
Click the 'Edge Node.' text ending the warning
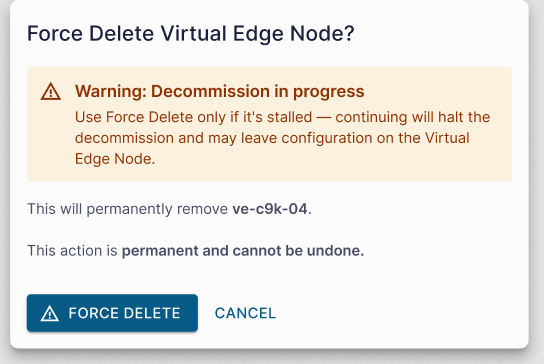(115, 159)
